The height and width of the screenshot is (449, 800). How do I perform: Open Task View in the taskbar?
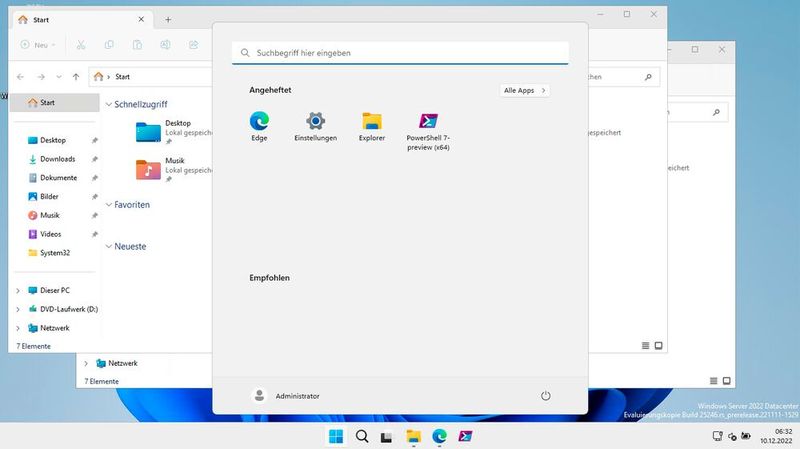387,437
